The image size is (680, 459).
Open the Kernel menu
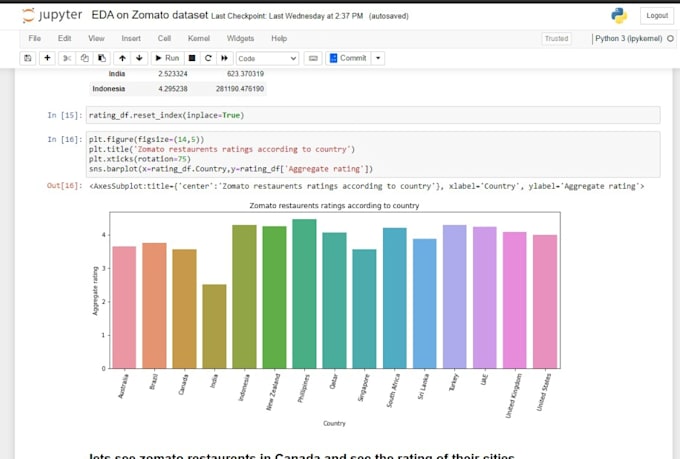(199, 38)
